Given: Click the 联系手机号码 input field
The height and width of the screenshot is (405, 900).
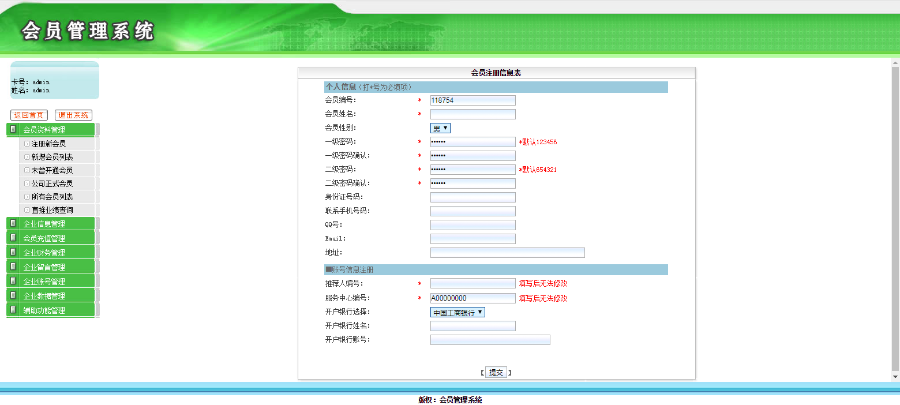Looking at the screenshot, I should [473, 211].
